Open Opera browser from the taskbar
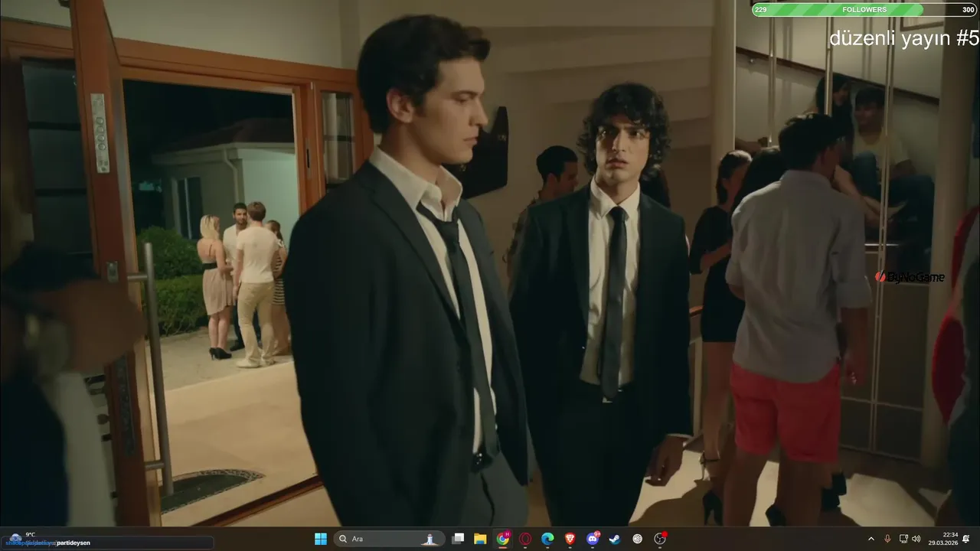980x551 pixels. (x=525, y=539)
